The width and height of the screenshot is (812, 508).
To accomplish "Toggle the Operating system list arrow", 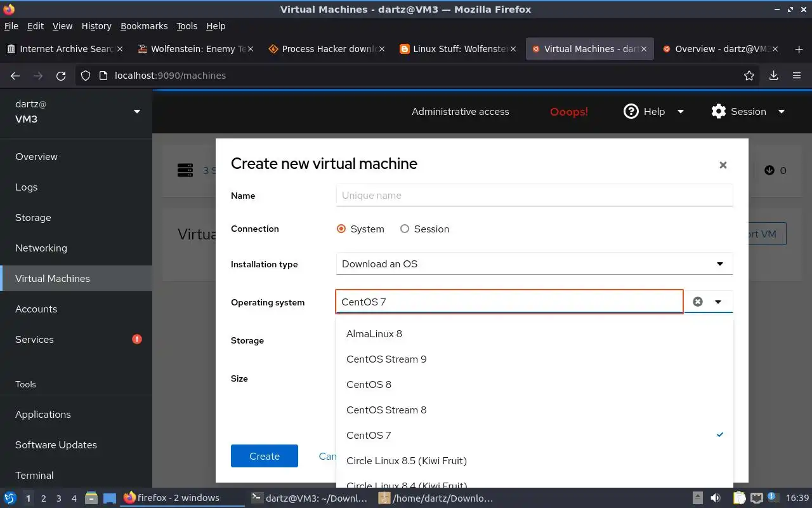I will pyautogui.click(x=718, y=302).
